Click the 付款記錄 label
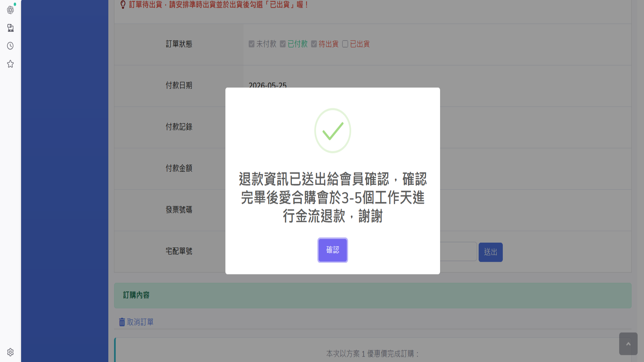Screen dimensions: 644x362 pyautogui.click(x=179, y=127)
